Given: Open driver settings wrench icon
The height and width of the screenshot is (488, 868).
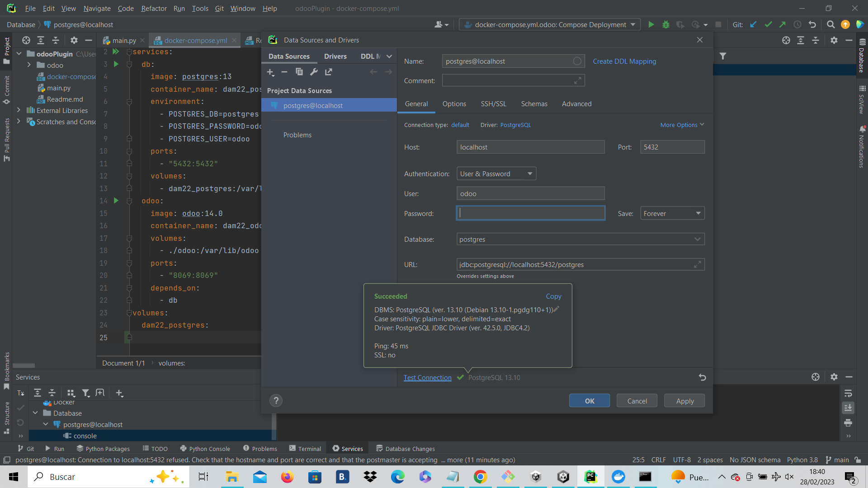Looking at the screenshot, I should pos(314,72).
